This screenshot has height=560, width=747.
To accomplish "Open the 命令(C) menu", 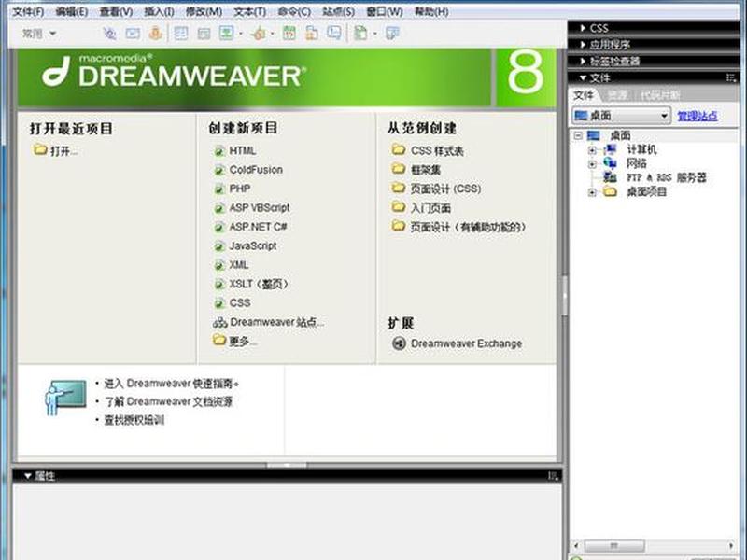I will click(x=294, y=12).
